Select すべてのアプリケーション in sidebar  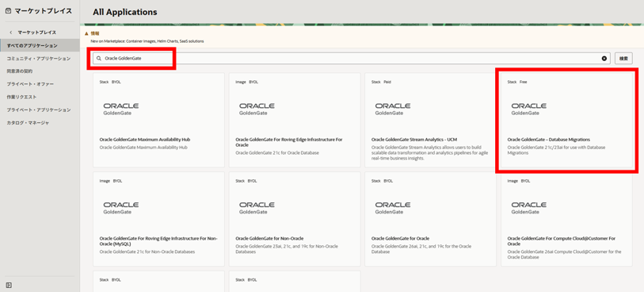40,45
